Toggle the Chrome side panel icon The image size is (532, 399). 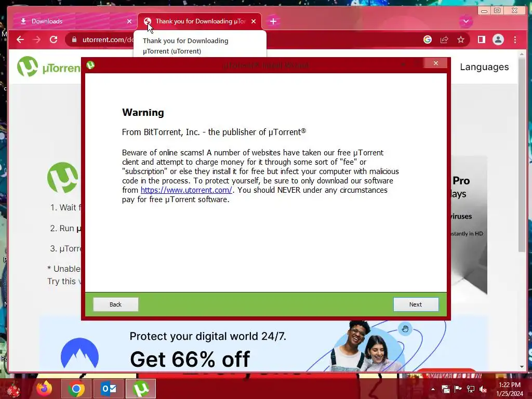click(x=481, y=39)
